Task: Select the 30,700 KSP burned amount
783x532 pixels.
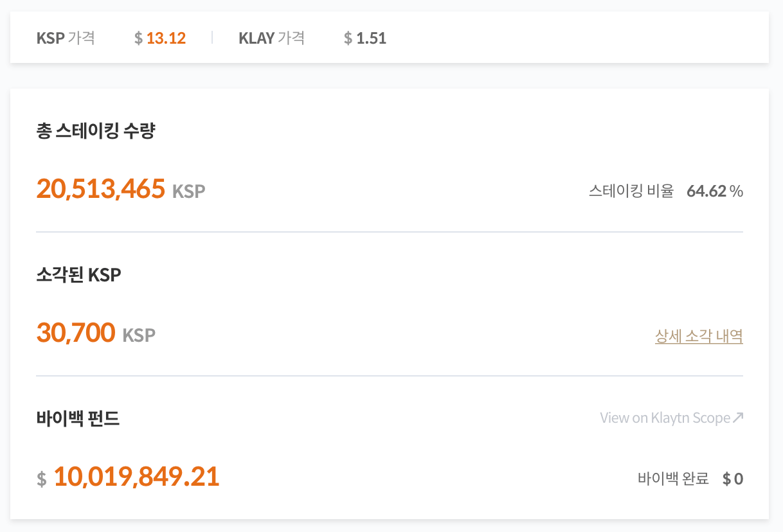Action: (x=95, y=333)
